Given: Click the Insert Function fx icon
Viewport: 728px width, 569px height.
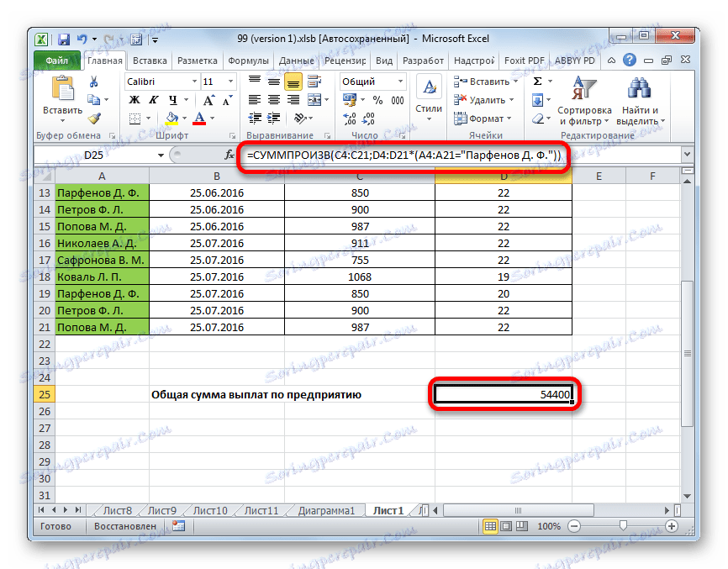Looking at the screenshot, I should point(229,155).
